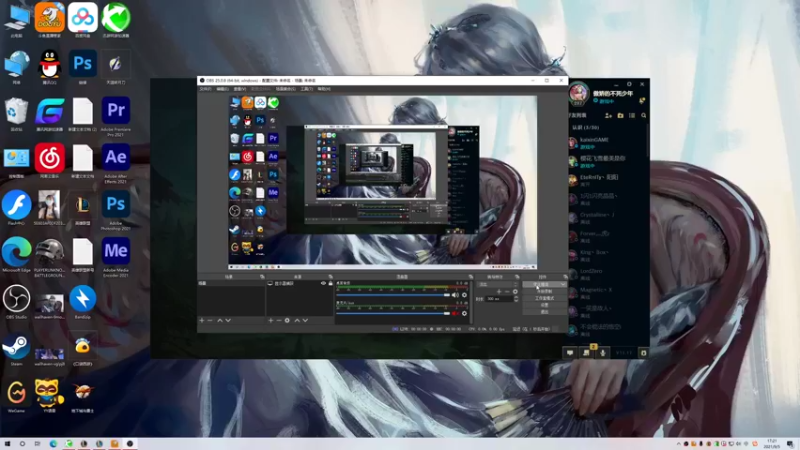Open Microsoft Edge desktop shortcut

(x=16, y=255)
